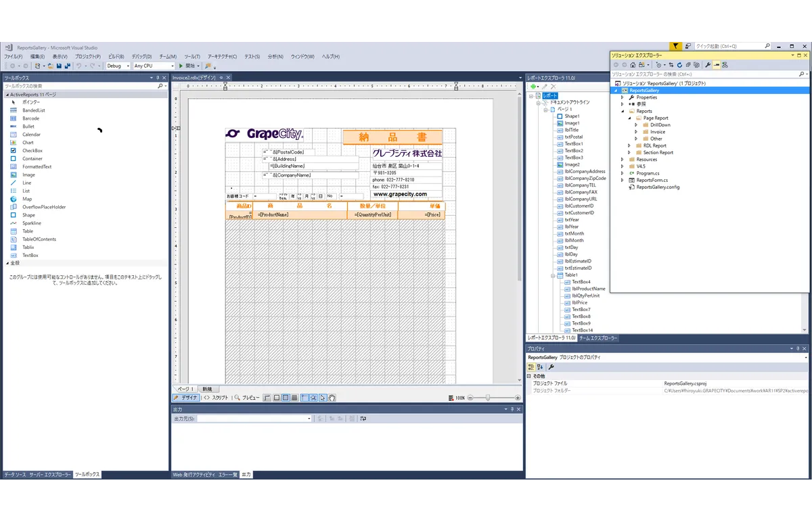812x514 pixels.
Task: Toggle the grid dots display mode button
Action: pyautogui.click(x=286, y=398)
